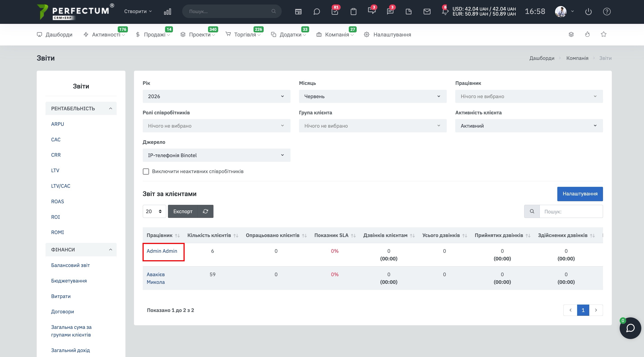Open the mail envelope icon

(427, 11)
